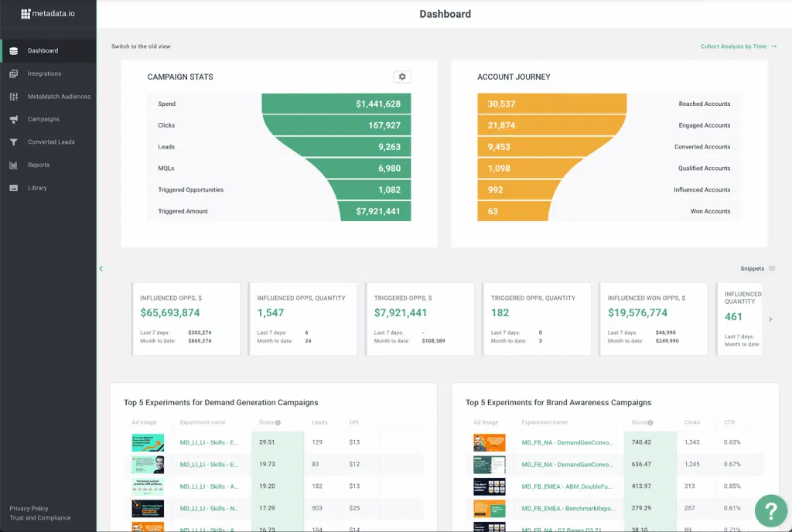Go to Reports in the sidebar

point(39,165)
